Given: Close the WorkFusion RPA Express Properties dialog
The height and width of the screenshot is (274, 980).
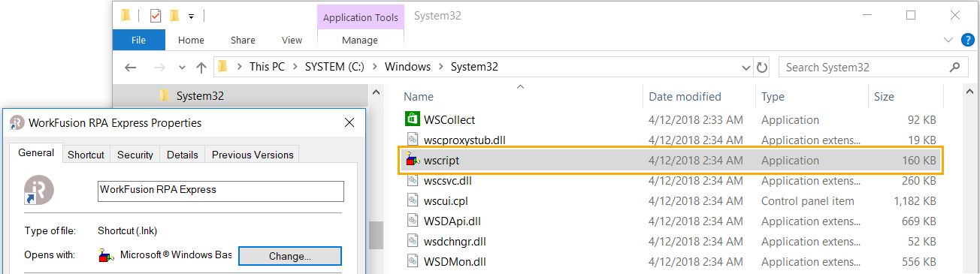Looking at the screenshot, I should click(349, 122).
